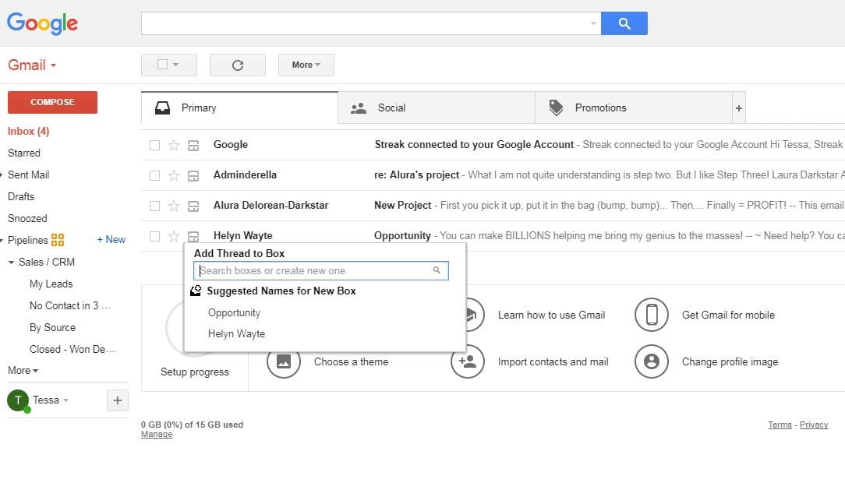Click the plus button beside Tessa
This screenshot has height=504, width=845.
pos(118,400)
